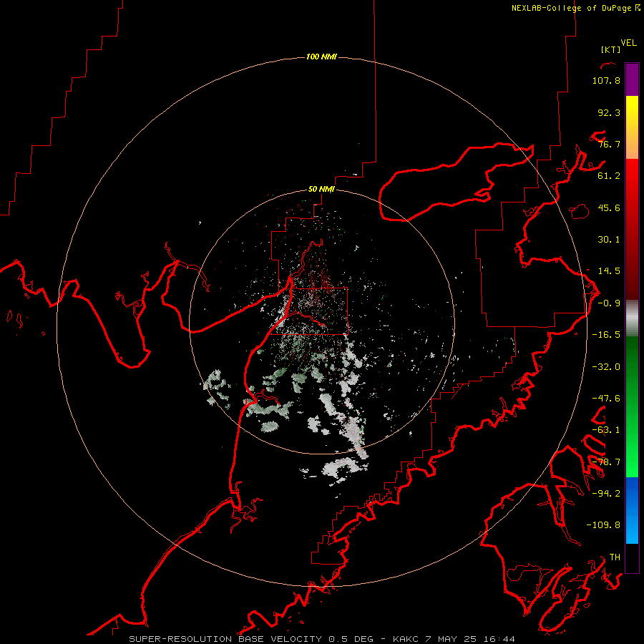Click the purple segment of the velocity color bar
The height and width of the screenshot is (644, 644).
[x=632, y=79]
